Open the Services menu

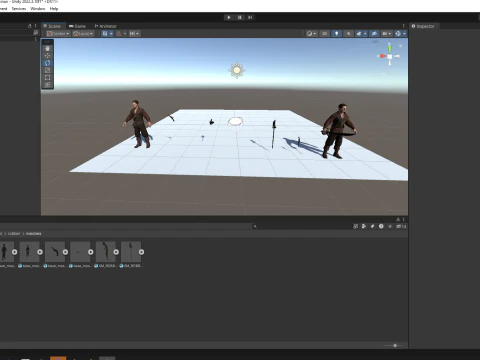coord(19,9)
